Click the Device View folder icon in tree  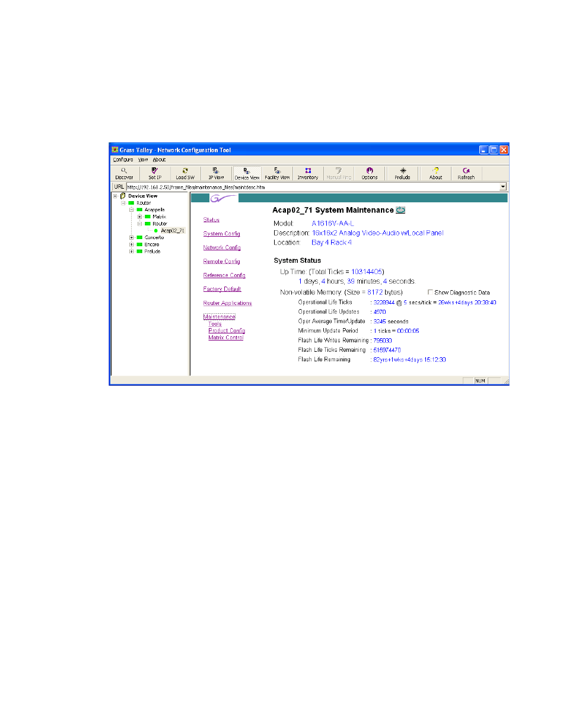pyautogui.click(x=123, y=195)
